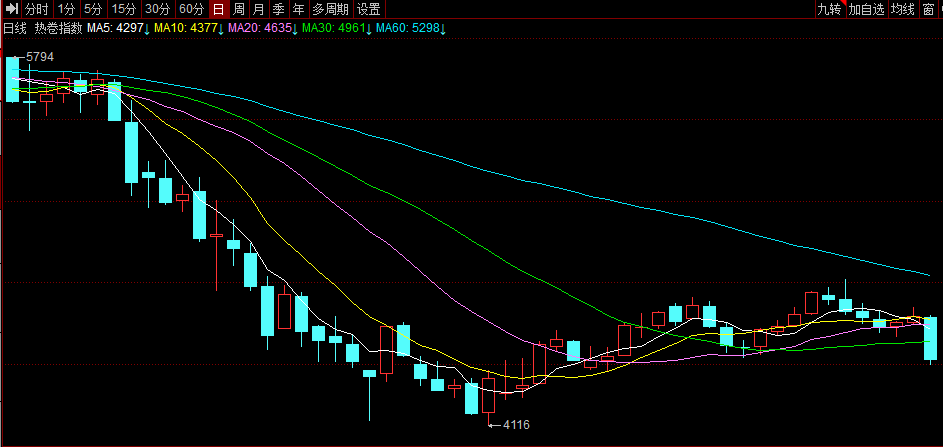Screen dimensions: 943x447
Task: Click the last cyan candlestick on chart
Action: (930, 338)
